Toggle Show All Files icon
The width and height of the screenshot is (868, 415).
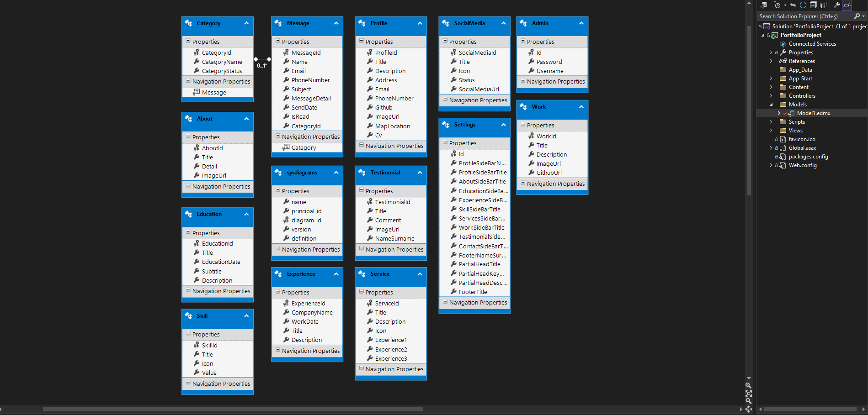[823, 5]
